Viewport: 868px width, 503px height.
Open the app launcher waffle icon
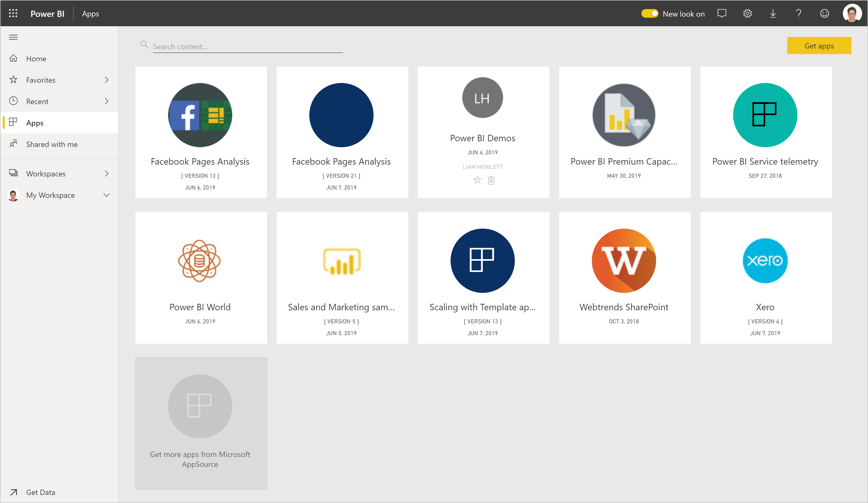click(x=13, y=13)
